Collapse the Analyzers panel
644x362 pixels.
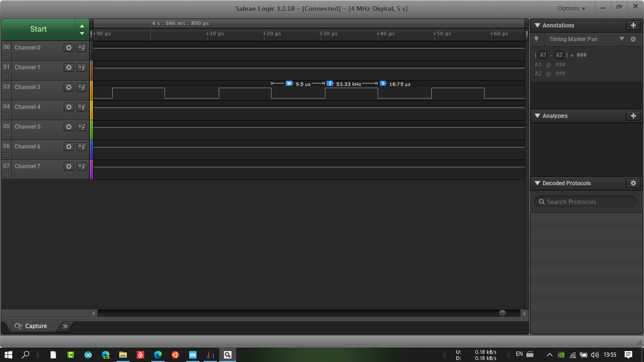[537, 116]
